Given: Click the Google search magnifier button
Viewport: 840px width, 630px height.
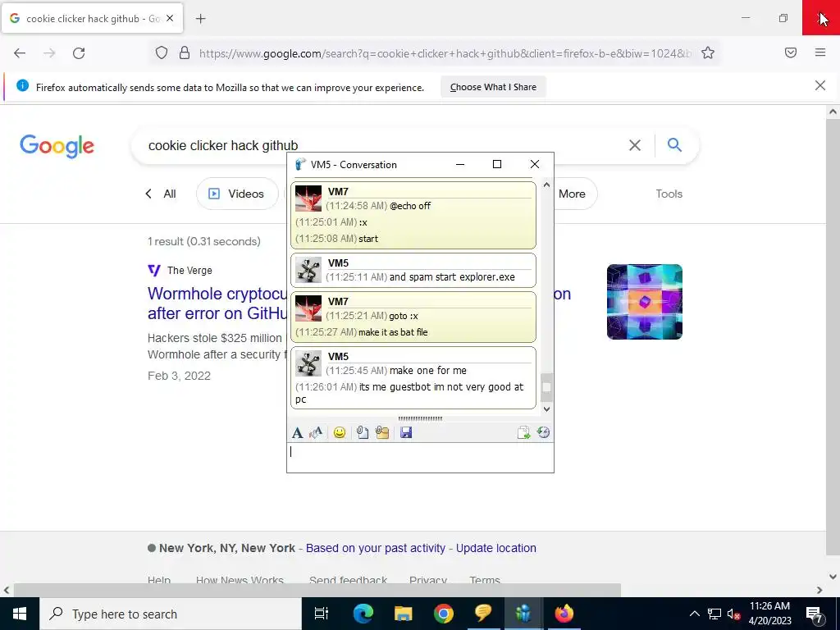Looking at the screenshot, I should pyautogui.click(x=674, y=144).
